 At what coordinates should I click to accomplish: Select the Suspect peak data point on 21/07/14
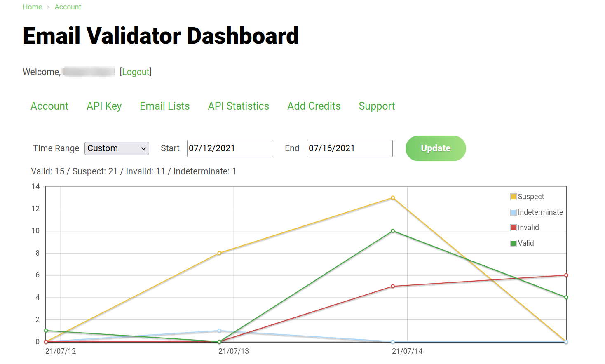392,197
